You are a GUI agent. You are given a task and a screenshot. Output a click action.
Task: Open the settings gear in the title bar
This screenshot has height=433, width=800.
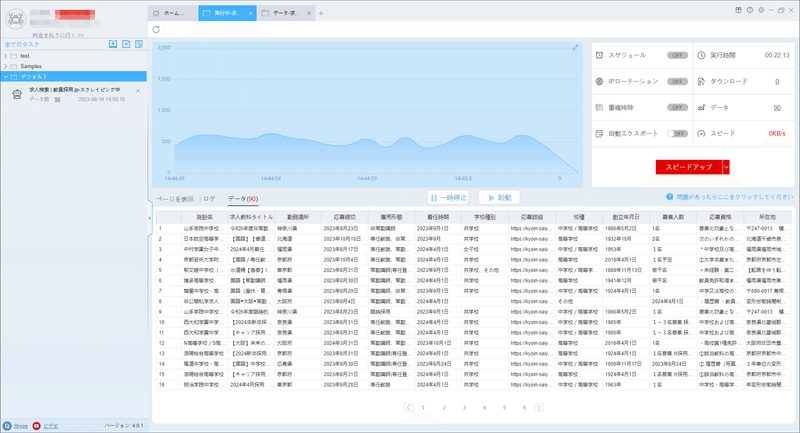click(761, 10)
